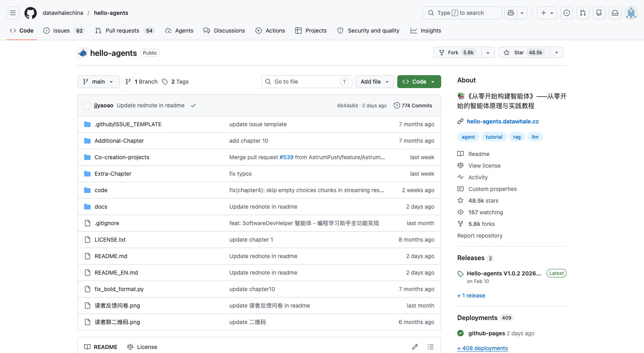This screenshot has width=644, height=353.
Task: Switch to the Code tab
Action: [22, 31]
